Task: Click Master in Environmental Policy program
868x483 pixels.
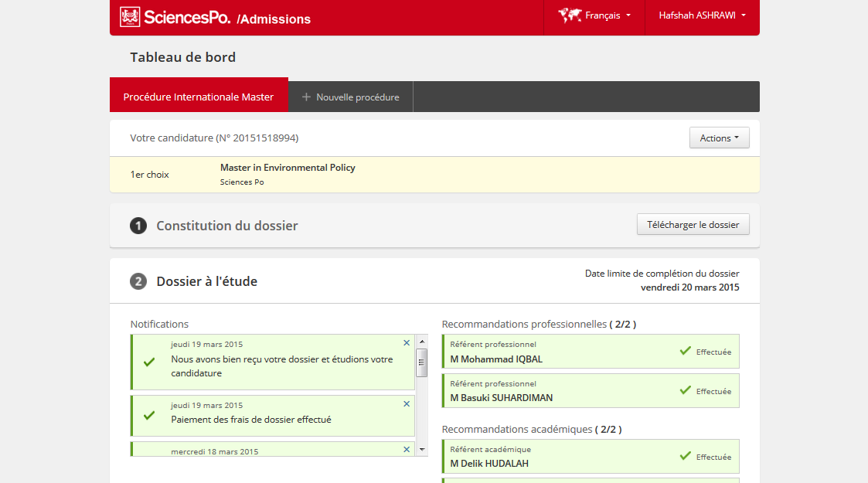Action: click(288, 168)
